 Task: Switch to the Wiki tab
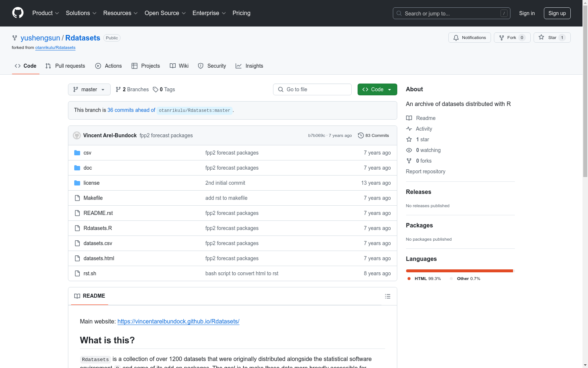tap(179, 66)
